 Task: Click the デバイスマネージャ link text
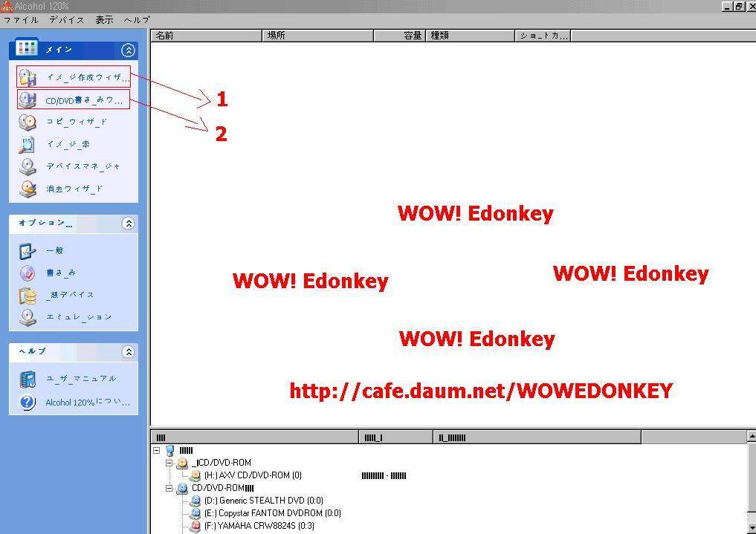(x=83, y=166)
